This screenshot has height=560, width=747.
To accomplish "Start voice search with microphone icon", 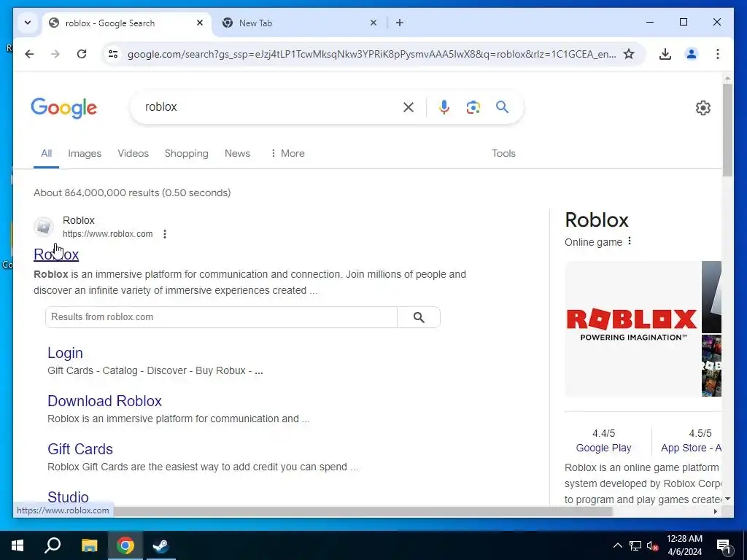I will (x=444, y=107).
